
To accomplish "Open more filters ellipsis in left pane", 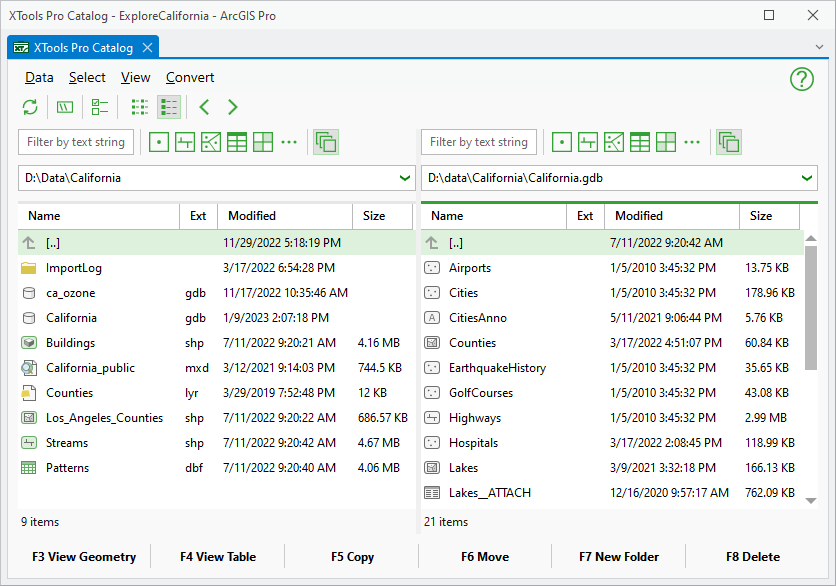I will point(289,142).
